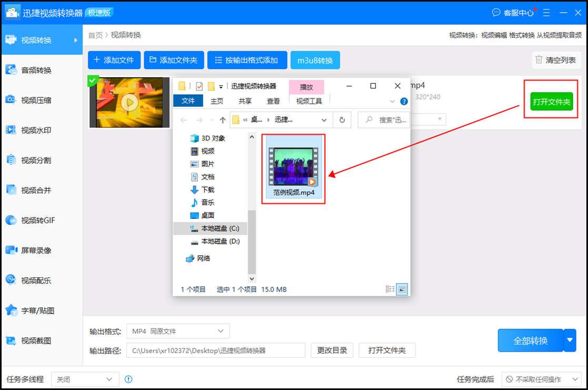Open the 客服中心 chat

(x=513, y=13)
